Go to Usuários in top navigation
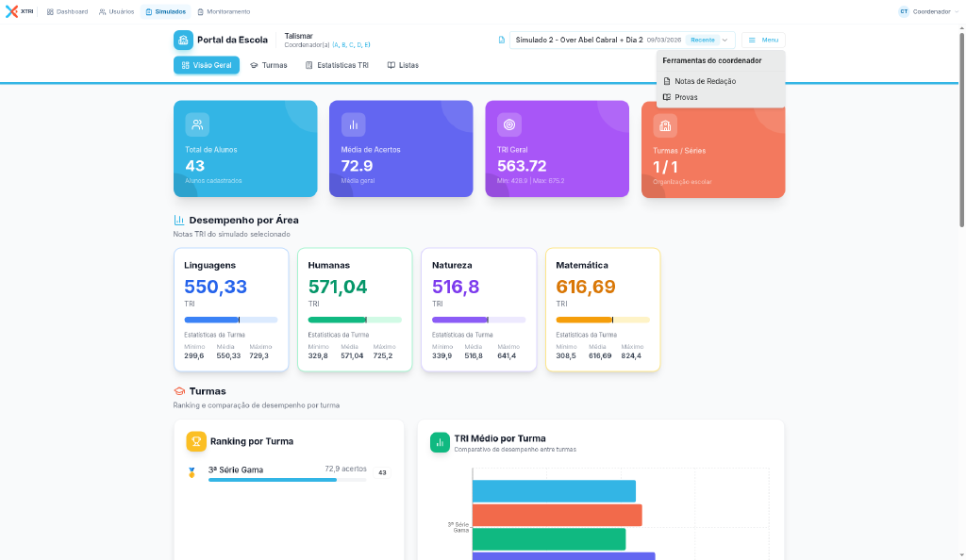The image size is (966, 560). 116,11
